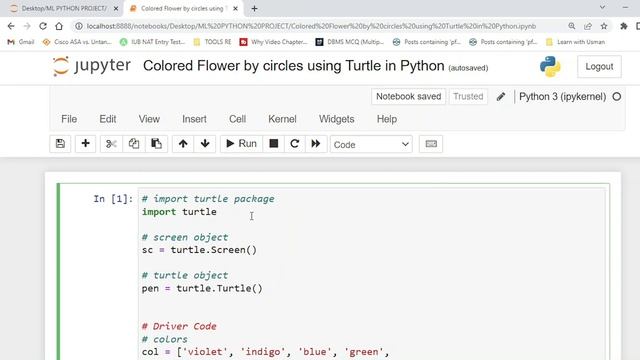Open the command palette keyboard icon

point(431,144)
